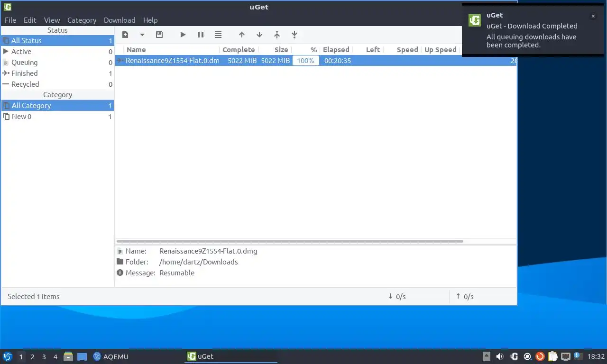
Task: Click the uGet system tray icon
Action: pyautogui.click(x=514, y=356)
